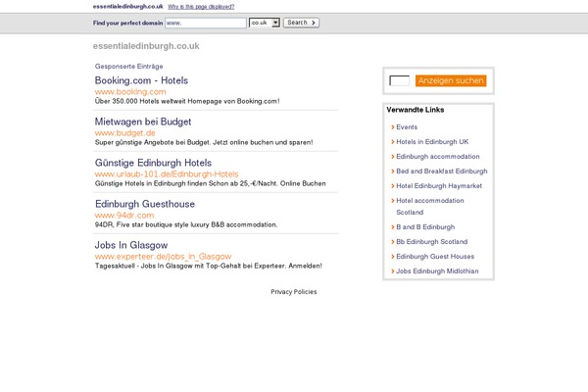588x392 pixels.
Task: Click the '94DR, Five star boutique' description
Action: tap(186, 224)
